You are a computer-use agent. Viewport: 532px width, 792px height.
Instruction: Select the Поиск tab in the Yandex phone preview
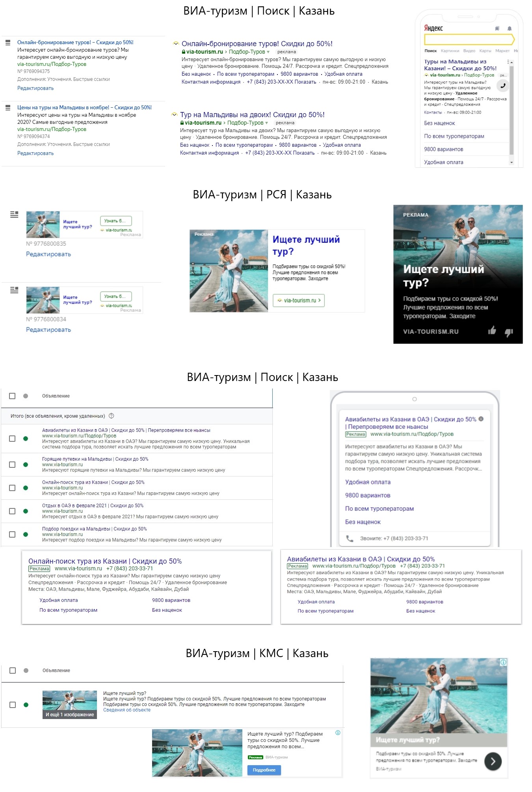coord(431,51)
